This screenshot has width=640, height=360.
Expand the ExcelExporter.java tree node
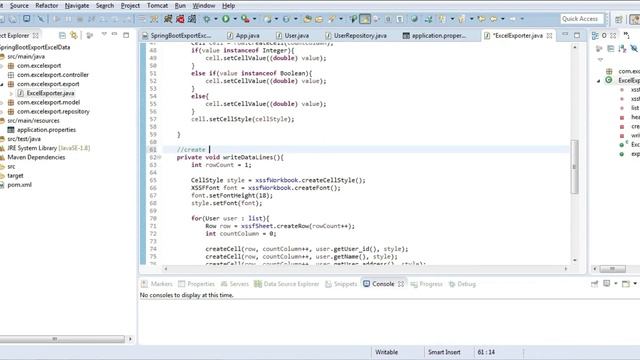click(11, 93)
